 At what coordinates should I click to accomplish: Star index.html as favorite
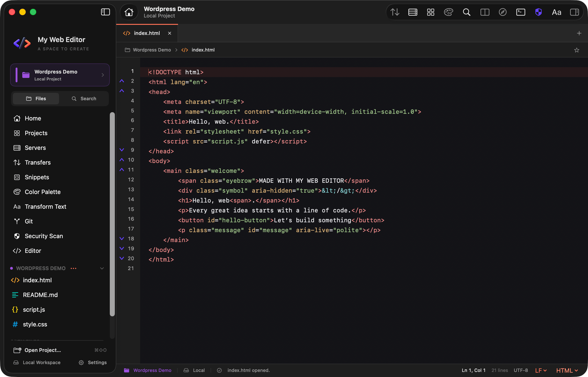(x=577, y=50)
